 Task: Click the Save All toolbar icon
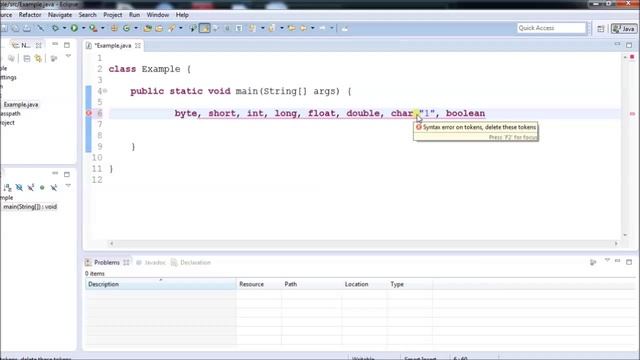click(15, 28)
